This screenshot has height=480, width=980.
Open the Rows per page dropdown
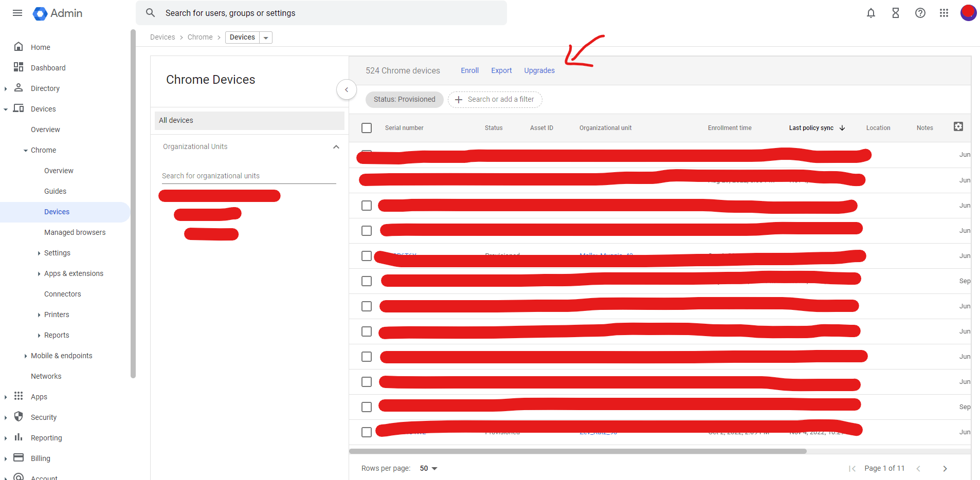[428, 468]
